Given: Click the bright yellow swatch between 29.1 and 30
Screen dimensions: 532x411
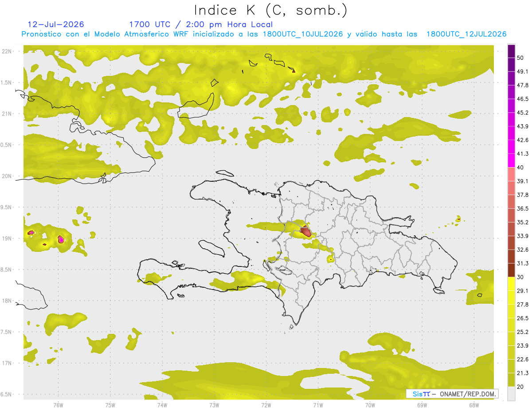Looking at the screenshot, I should [511, 284].
